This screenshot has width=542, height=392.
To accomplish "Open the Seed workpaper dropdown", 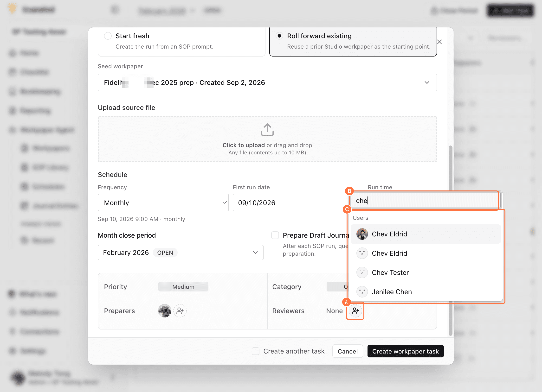I will click(x=267, y=82).
